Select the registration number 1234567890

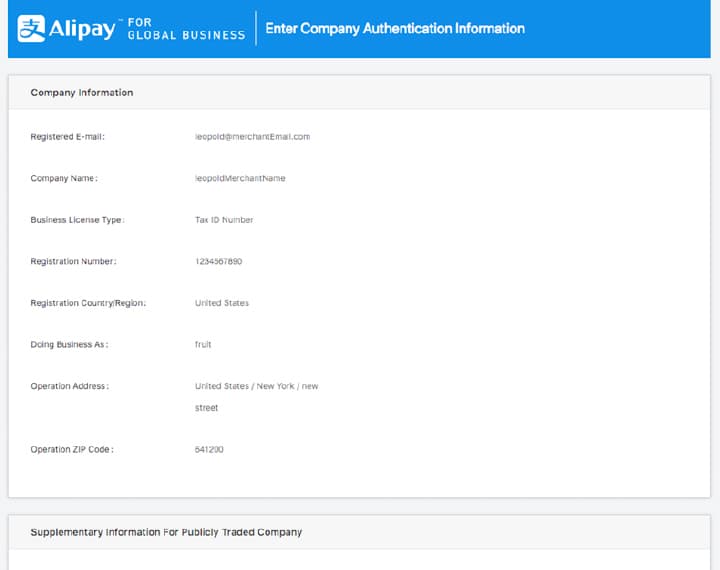(x=218, y=262)
